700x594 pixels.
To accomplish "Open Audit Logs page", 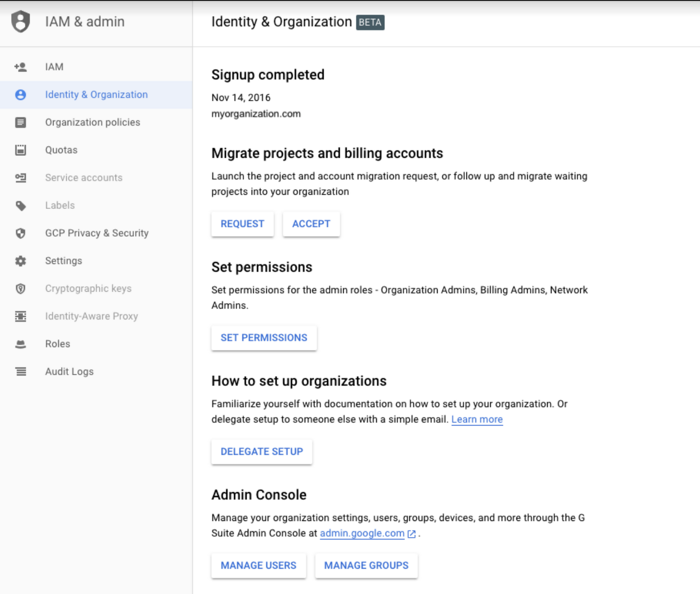I will (x=96, y=372).
